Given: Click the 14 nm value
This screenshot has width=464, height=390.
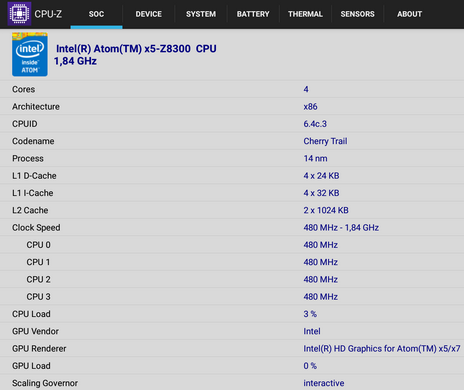Looking at the screenshot, I should (x=315, y=159).
